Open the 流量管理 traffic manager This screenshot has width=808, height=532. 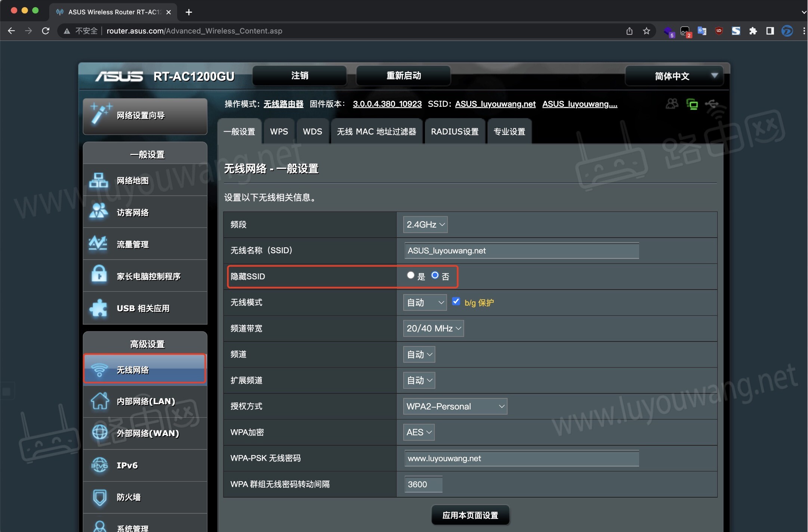(132, 244)
